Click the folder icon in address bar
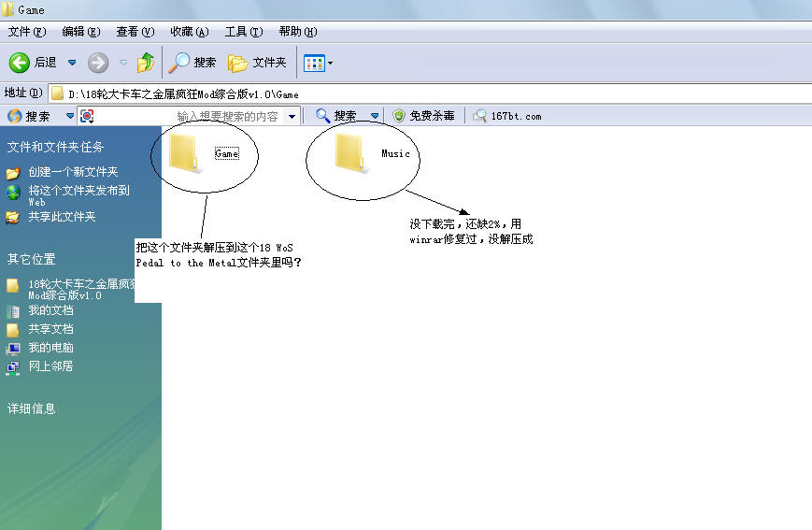The height and width of the screenshot is (530, 812). pos(58,93)
